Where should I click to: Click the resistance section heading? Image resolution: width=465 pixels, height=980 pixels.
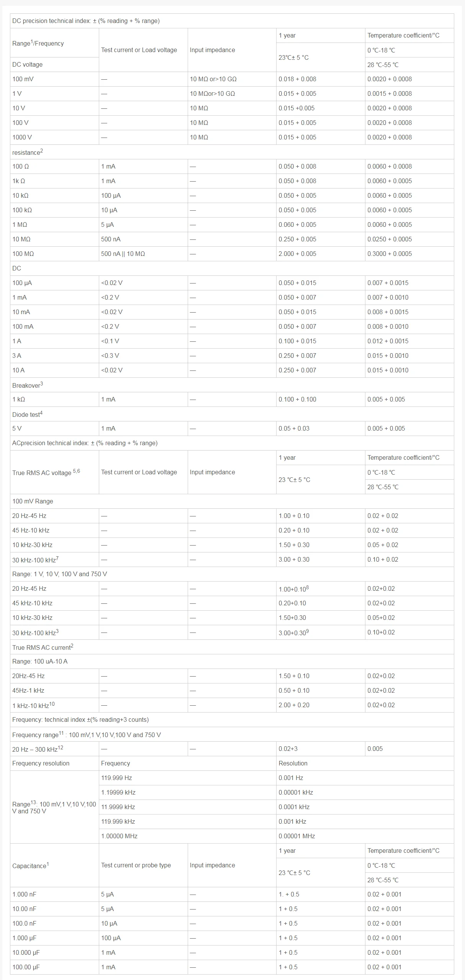[28, 152]
